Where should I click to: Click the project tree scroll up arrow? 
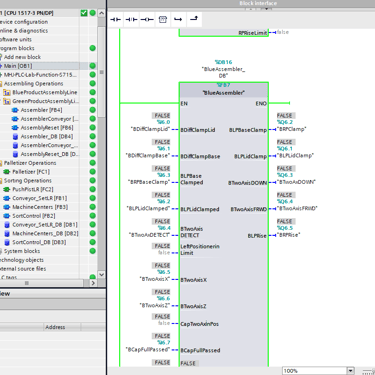click(102, 13)
